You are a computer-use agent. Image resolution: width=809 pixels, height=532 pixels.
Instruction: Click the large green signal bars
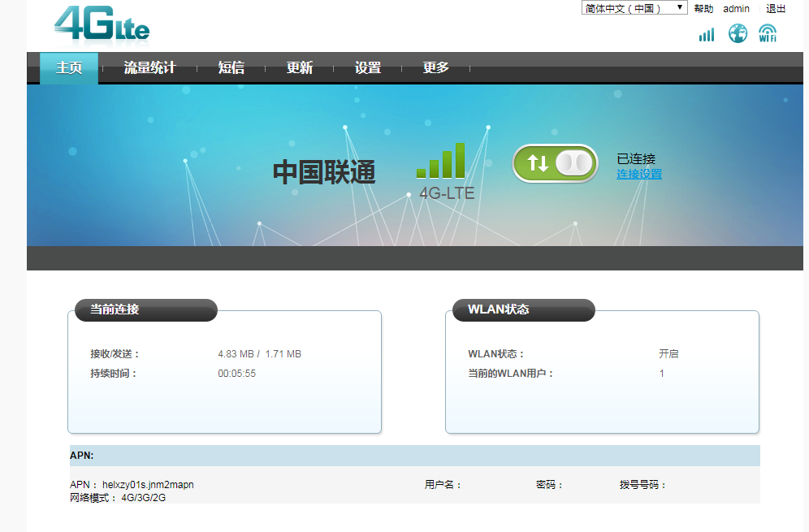coord(441,161)
